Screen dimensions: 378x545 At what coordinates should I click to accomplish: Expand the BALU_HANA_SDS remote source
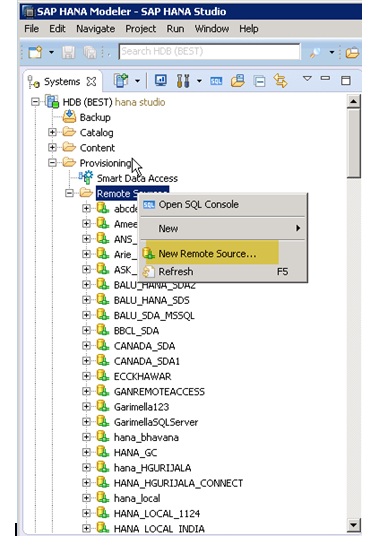pos(86,300)
